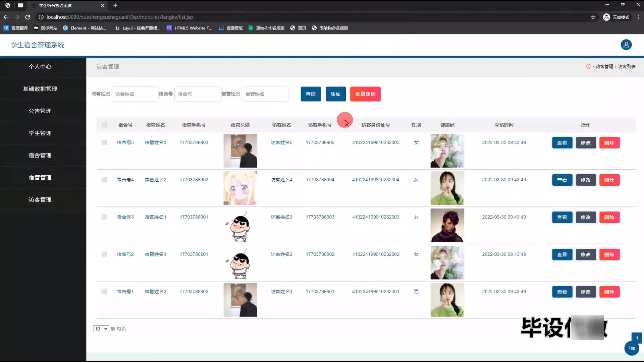Click 修改 for visitor 访客姓名4

586,180
